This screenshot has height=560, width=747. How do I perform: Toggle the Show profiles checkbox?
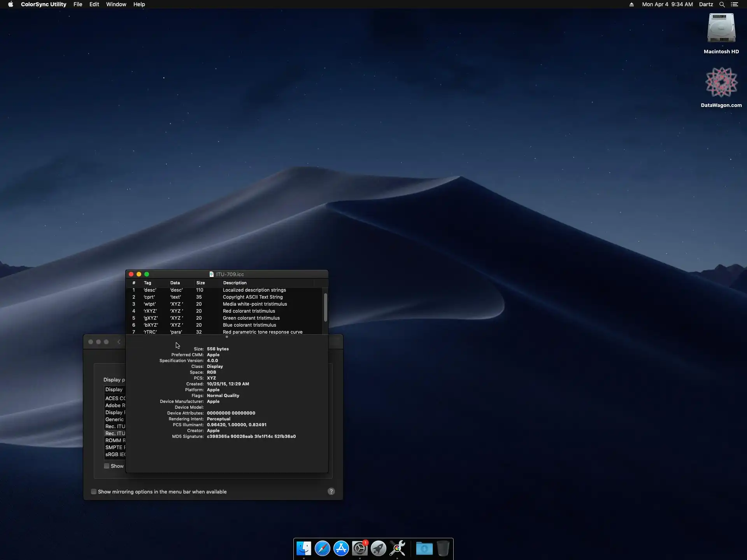pyautogui.click(x=107, y=466)
